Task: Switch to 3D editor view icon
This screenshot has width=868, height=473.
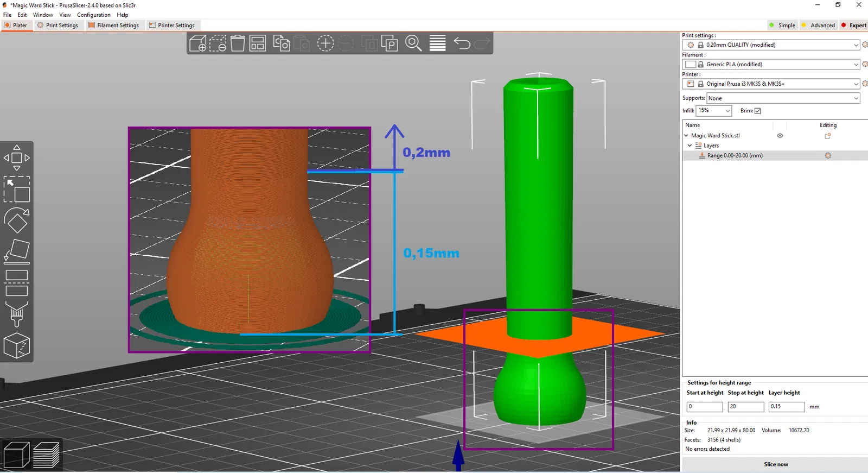Action: 16,455
